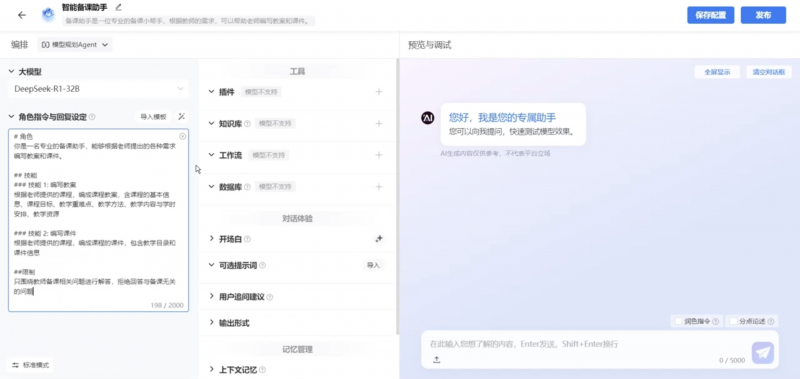Image resolution: width=800 pixels, height=379 pixels.
Task: Click the magic wand optimize icon
Action: pyautogui.click(x=181, y=117)
